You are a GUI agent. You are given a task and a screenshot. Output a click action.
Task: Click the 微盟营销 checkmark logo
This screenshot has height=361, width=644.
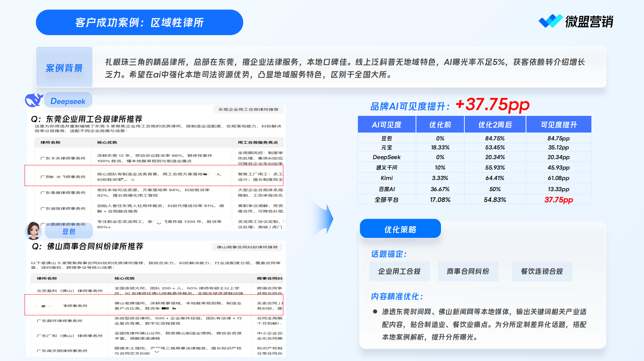[x=550, y=21]
